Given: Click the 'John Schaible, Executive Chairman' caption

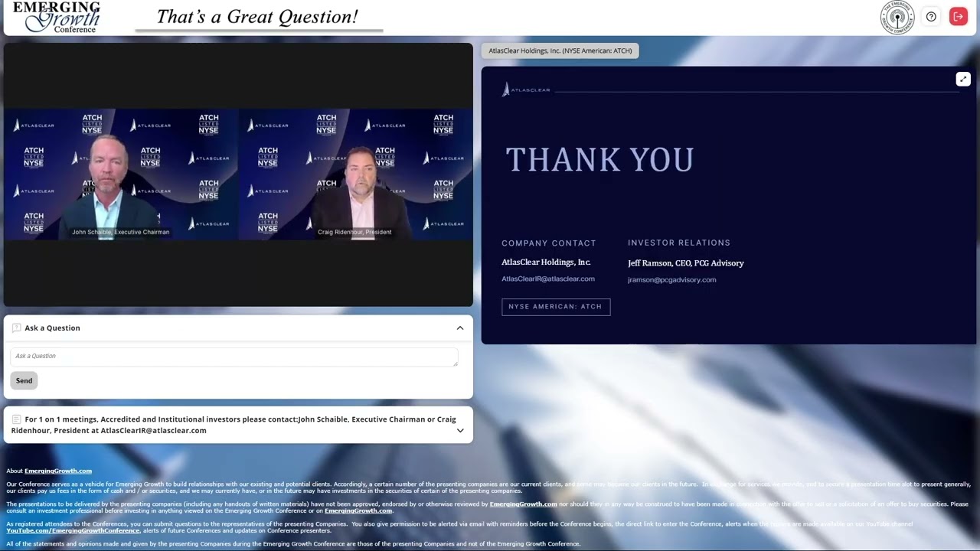Looking at the screenshot, I should point(121,232).
